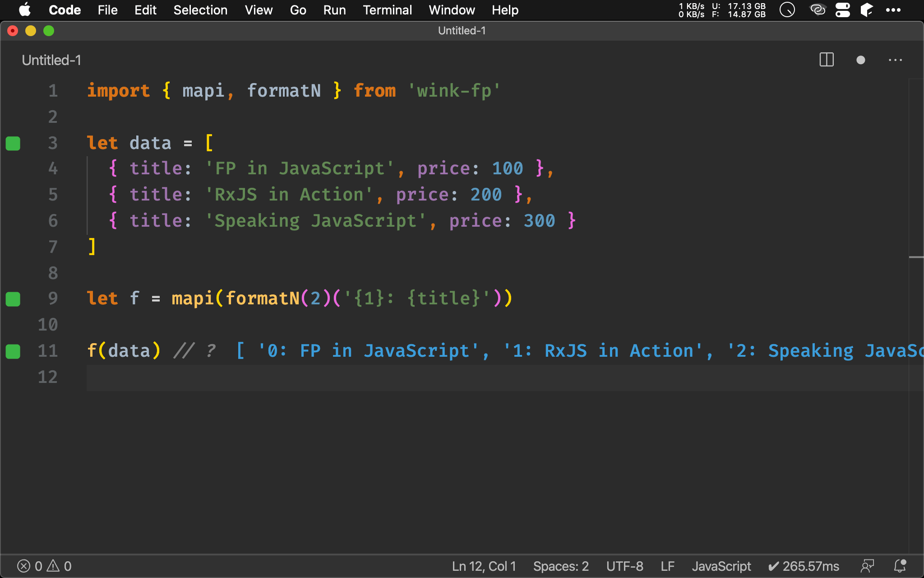The image size is (924, 578).
Task: Open the Edit menu
Action: coord(145,10)
